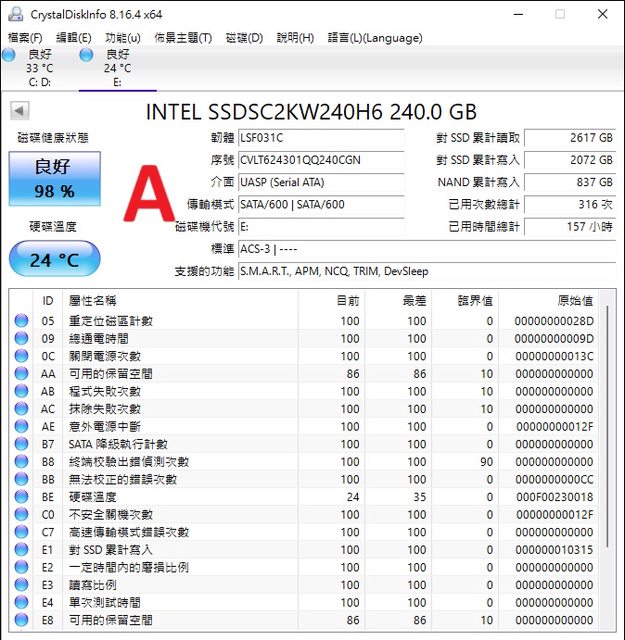The height and width of the screenshot is (640, 625).
Task: Click the 屬性名稱 column header
Action: [x=92, y=300]
